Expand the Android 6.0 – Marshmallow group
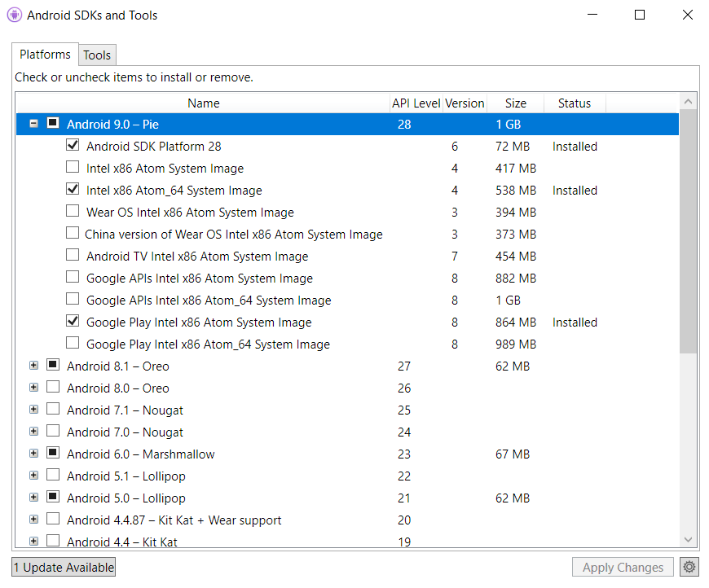 click(33, 454)
